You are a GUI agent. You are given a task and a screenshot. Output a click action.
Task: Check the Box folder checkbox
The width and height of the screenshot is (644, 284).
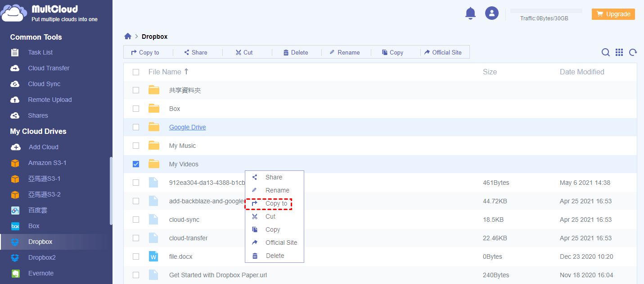click(x=136, y=109)
